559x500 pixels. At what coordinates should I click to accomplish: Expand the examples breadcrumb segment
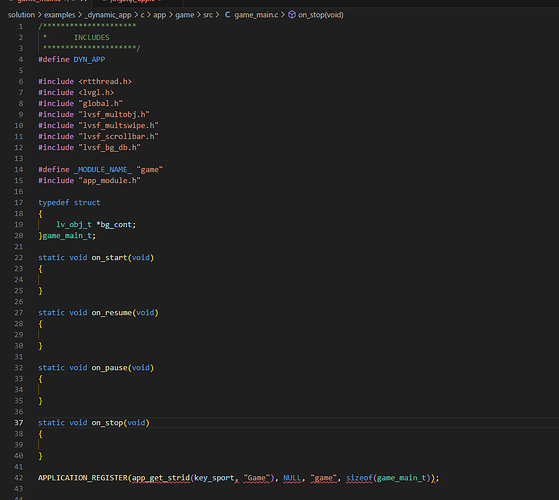click(60, 15)
